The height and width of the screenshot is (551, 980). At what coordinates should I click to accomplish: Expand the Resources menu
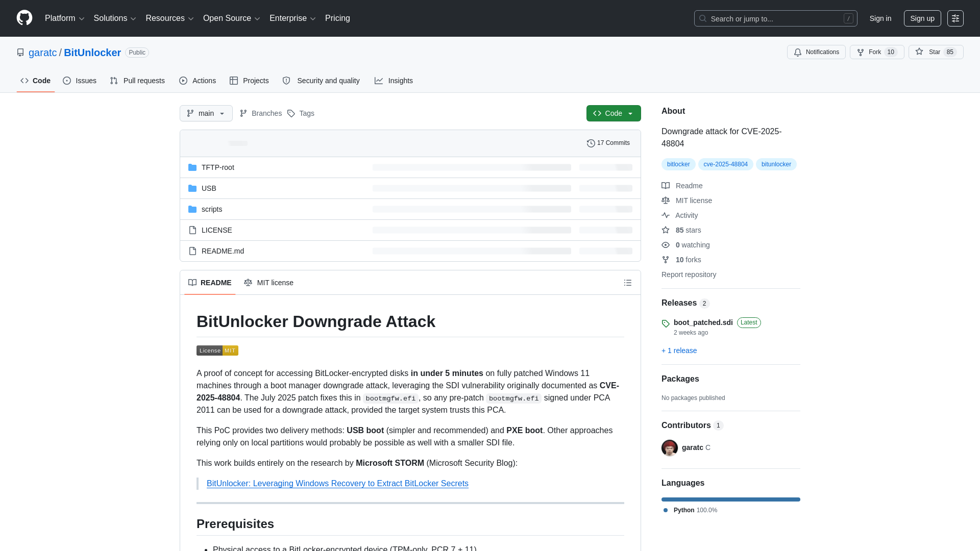[169, 18]
